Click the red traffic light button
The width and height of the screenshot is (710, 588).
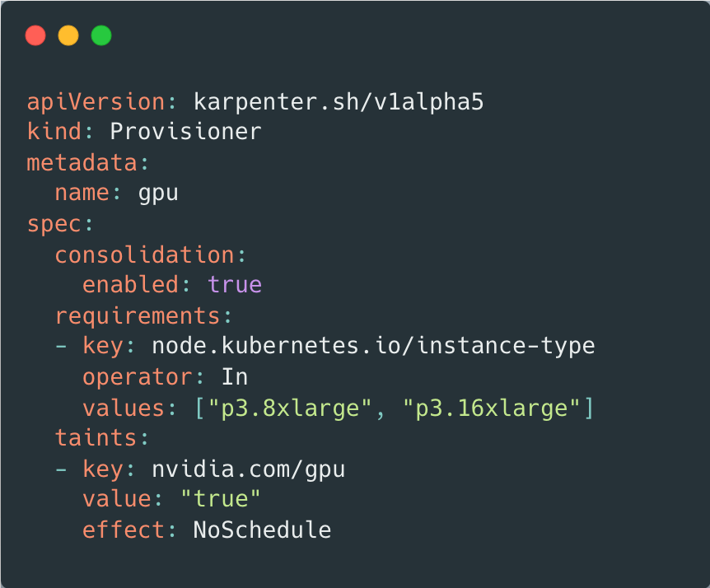click(x=35, y=35)
